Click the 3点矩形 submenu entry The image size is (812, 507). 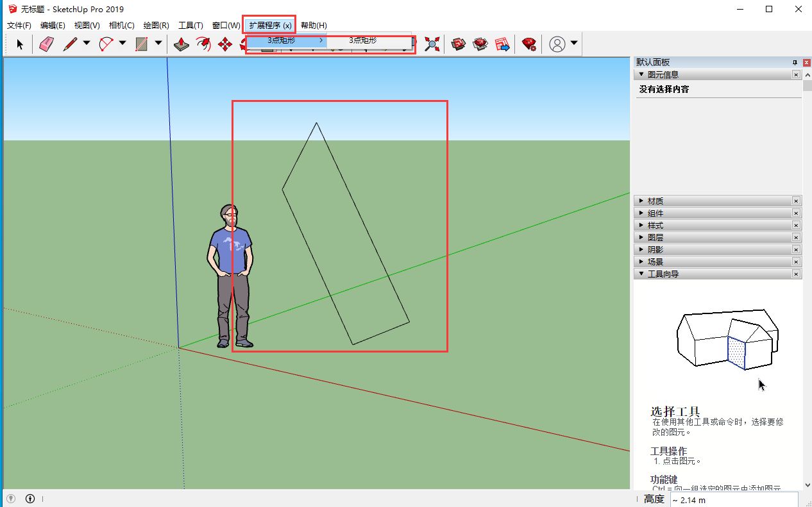click(x=362, y=40)
